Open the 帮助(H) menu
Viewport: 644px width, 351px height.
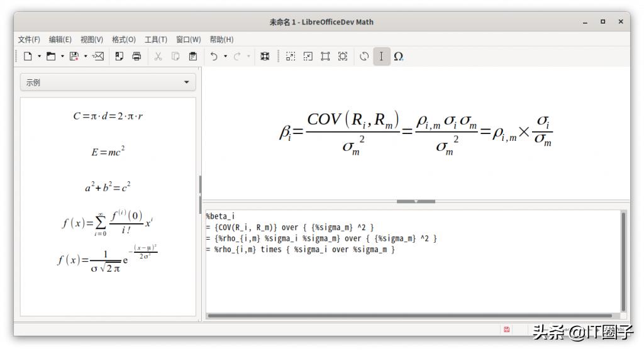(221, 40)
